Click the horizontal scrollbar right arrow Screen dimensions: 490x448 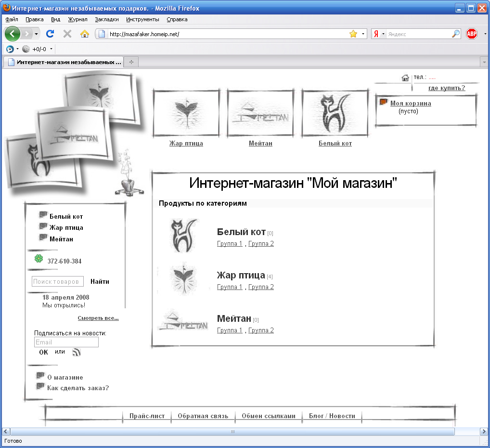point(483,432)
